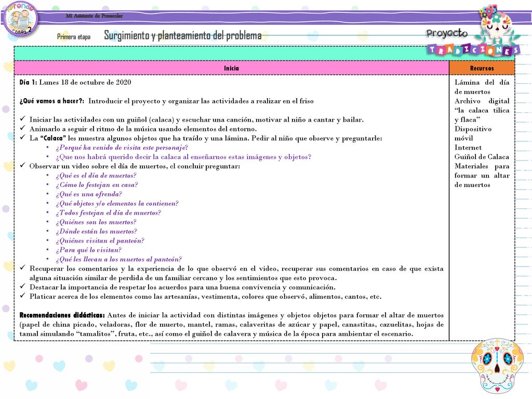
Task: Click the flower-crowned skull beside Proyecto
Action: [x=498, y=25]
